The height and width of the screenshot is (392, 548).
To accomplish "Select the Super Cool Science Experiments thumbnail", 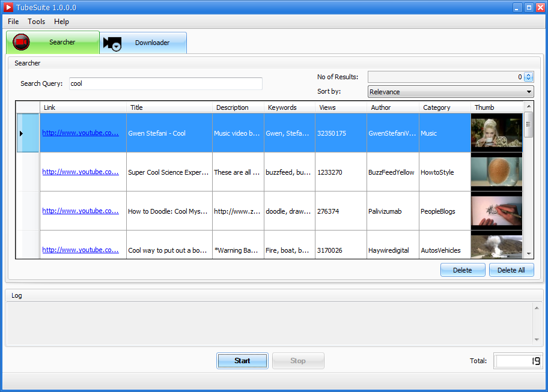I will coord(496,172).
